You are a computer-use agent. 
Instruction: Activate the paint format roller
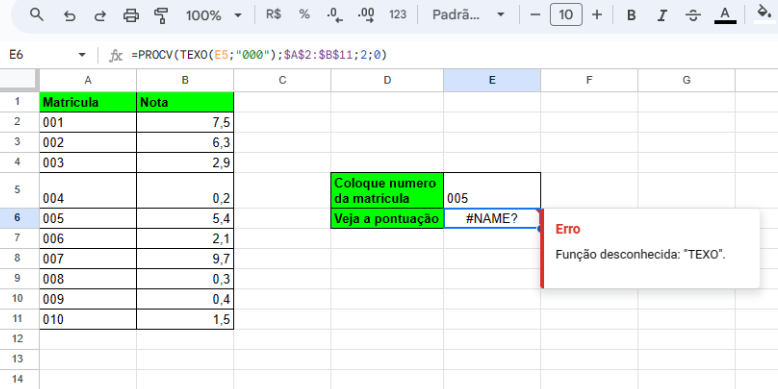(161, 16)
